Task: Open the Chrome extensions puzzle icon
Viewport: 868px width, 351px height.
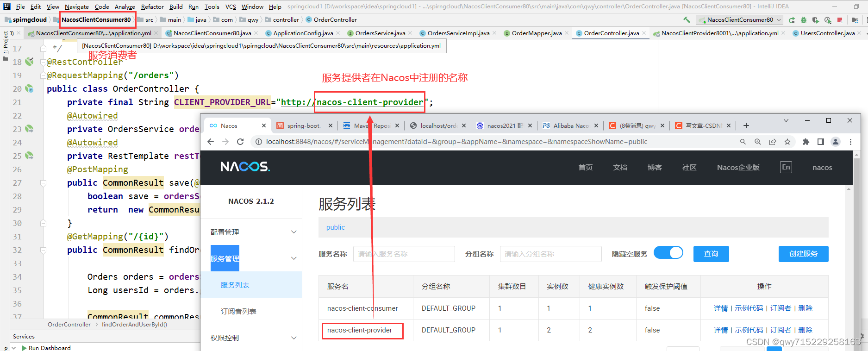Action: [x=806, y=142]
